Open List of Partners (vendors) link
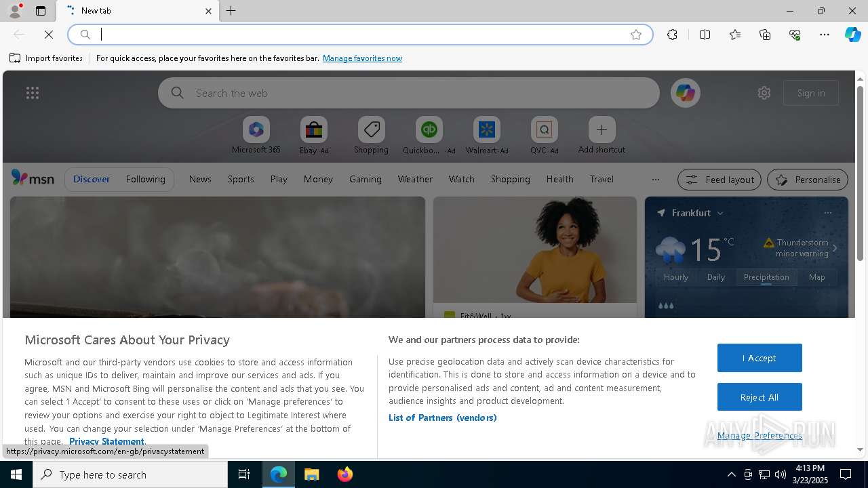 pos(443,418)
